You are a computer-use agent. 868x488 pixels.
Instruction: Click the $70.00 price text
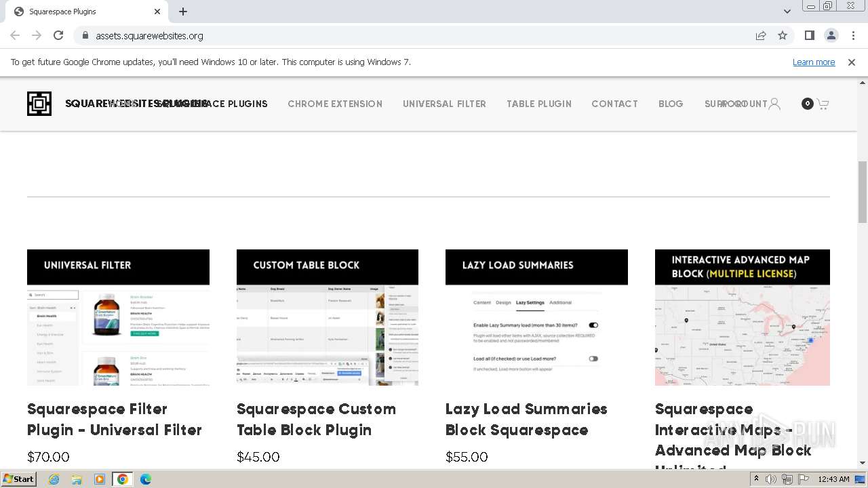pos(48,457)
